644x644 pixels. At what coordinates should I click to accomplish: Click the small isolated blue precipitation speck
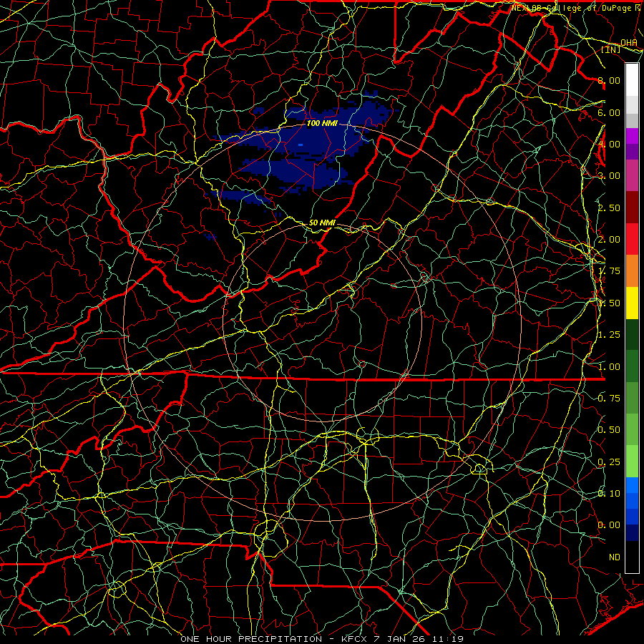[210, 237]
